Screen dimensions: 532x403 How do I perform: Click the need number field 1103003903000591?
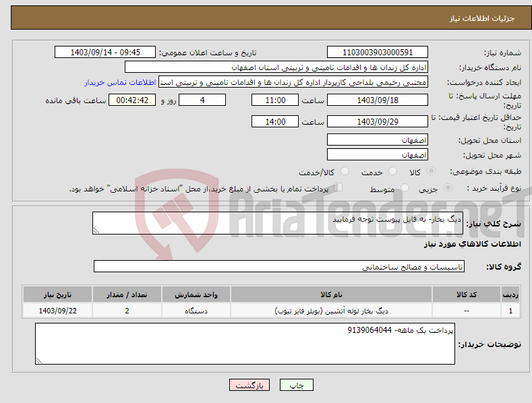[x=378, y=53]
